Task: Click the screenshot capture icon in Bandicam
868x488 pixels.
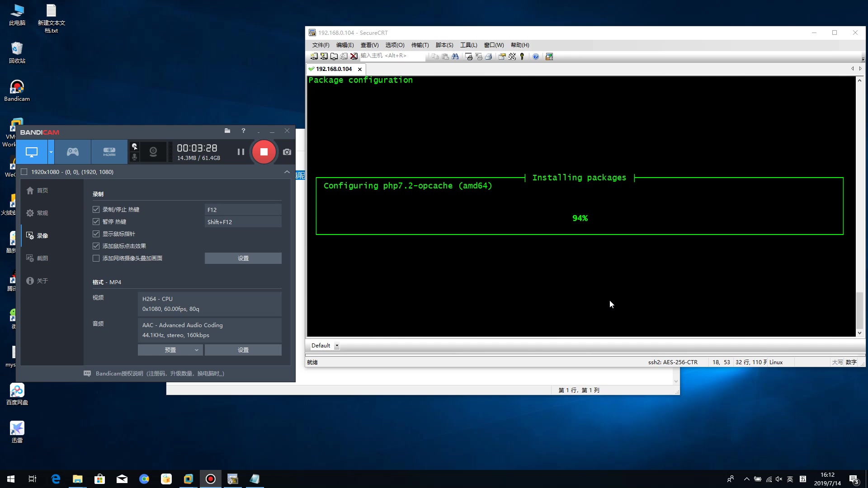Action: click(x=287, y=151)
